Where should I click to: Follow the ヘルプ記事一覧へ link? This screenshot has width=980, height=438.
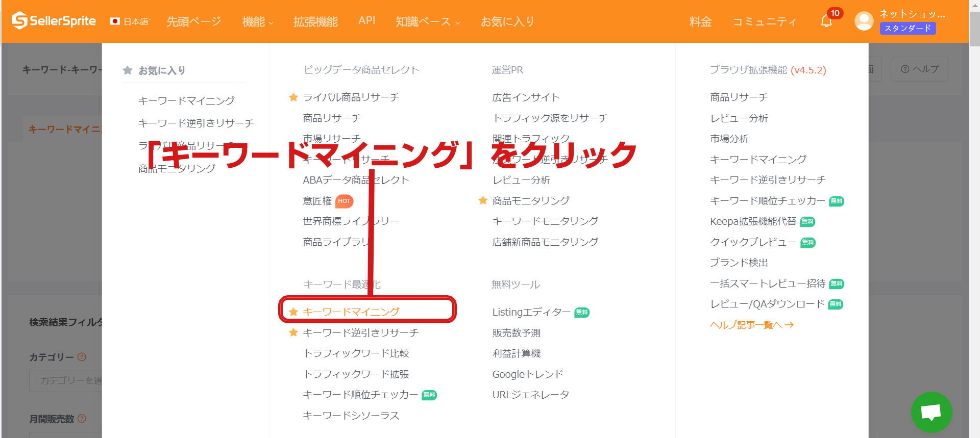point(752,325)
